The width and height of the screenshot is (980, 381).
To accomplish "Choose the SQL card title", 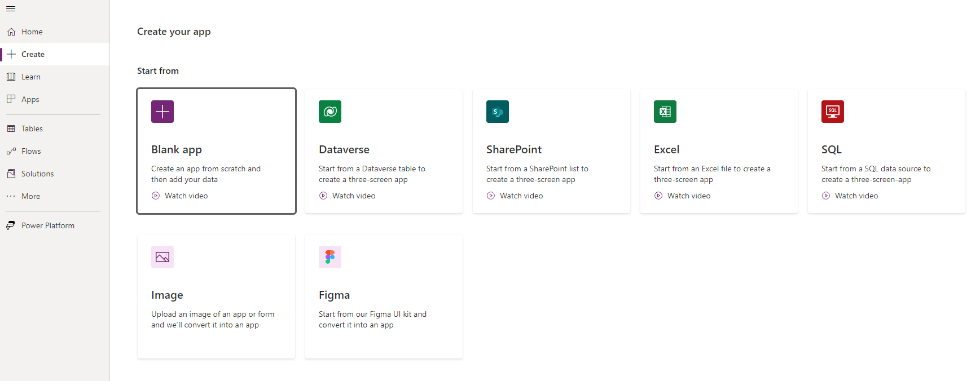I will pyautogui.click(x=832, y=149).
